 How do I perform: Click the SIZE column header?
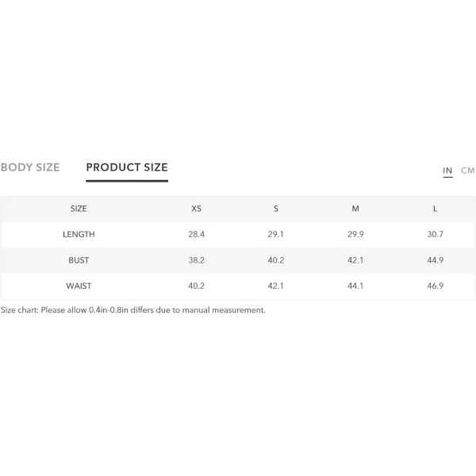click(79, 209)
